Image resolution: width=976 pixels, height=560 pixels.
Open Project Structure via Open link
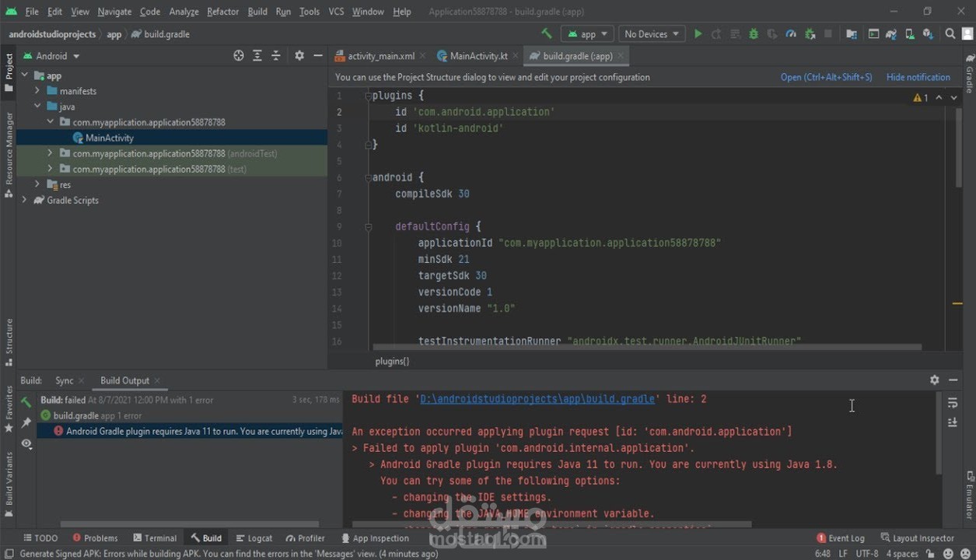[826, 77]
